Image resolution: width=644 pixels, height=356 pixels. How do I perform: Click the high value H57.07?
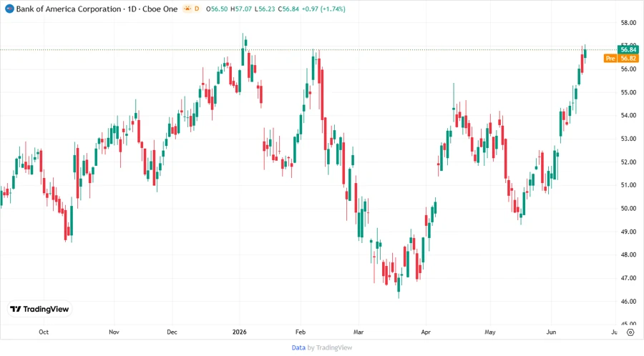click(240, 9)
